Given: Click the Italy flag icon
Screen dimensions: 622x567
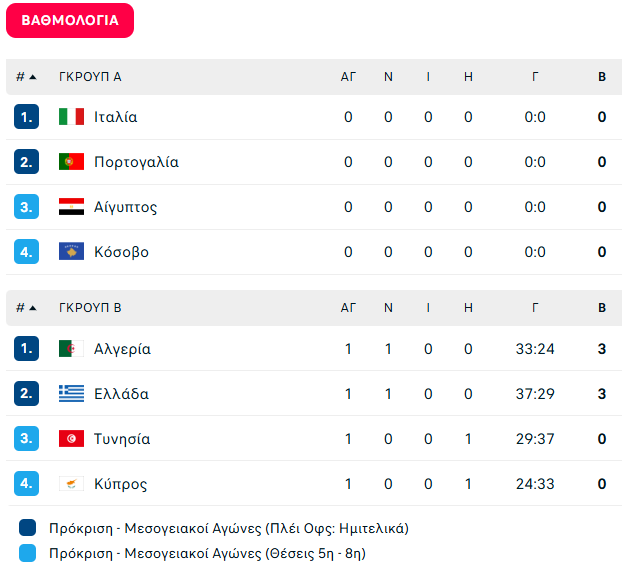Looking at the screenshot, I should [x=71, y=117].
